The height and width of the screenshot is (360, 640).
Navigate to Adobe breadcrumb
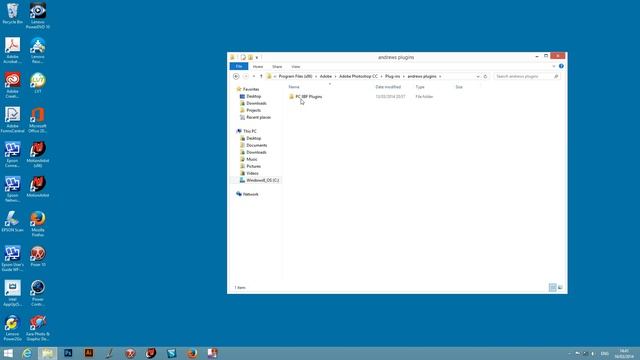click(326, 76)
